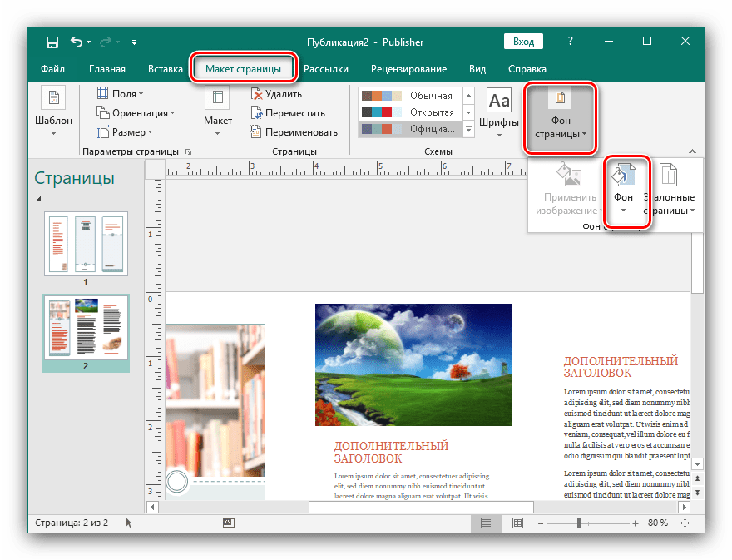Open the Вставка ribbon tab

(x=166, y=69)
